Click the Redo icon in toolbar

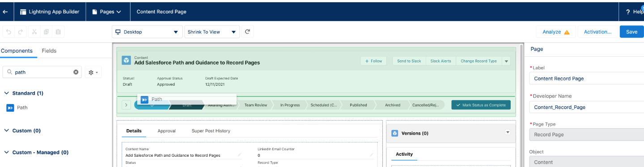click(x=21, y=32)
